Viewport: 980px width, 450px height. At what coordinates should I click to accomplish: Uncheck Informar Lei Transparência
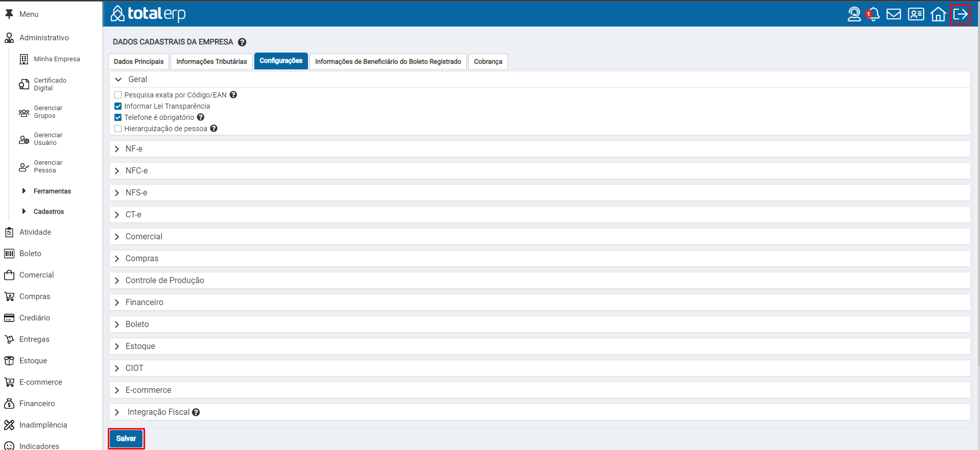coord(118,106)
